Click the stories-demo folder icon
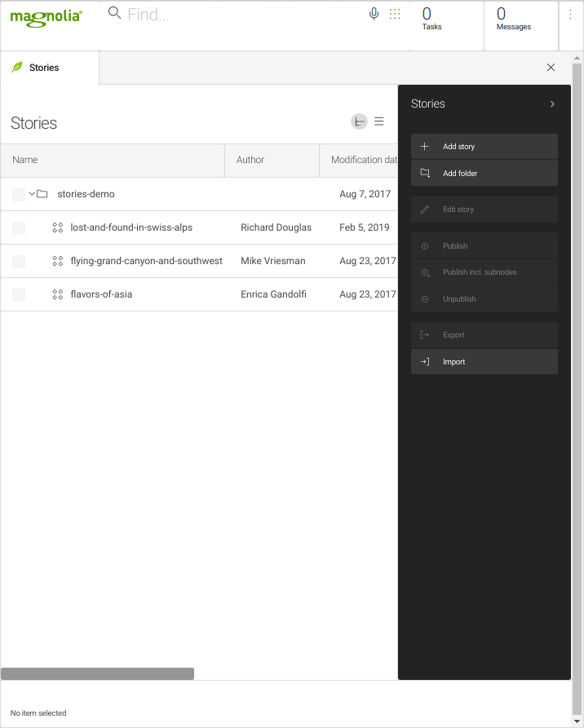Image resolution: width=584 pixels, height=728 pixels. (x=42, y=194)
